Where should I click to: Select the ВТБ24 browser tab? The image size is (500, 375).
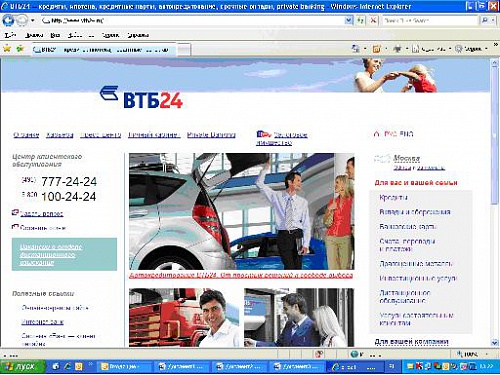coord(104,50)
